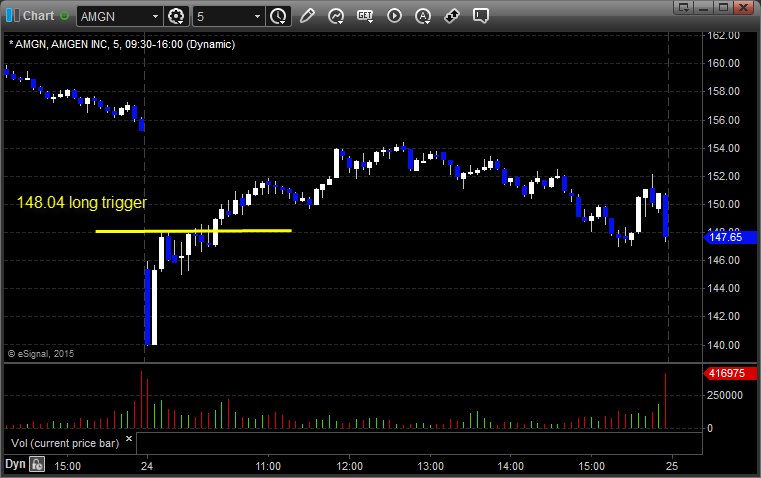Screen dimensions: 761x478
Task: Click the 154.00 price axis label
Action: [723, 148]
